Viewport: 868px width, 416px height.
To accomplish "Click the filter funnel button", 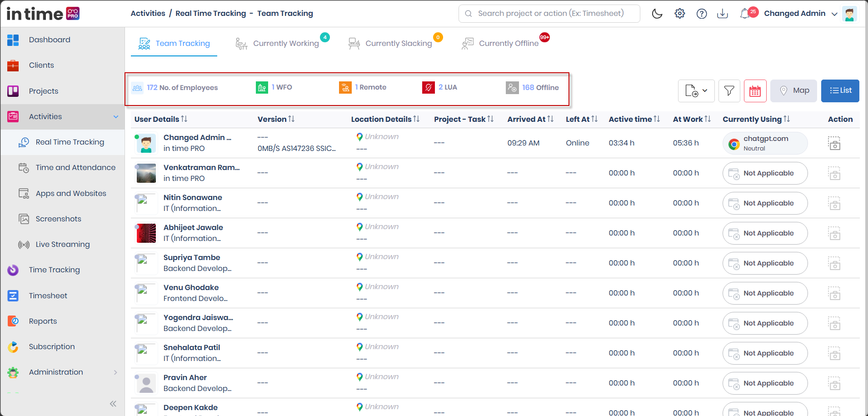I will (x=729, y=91).
